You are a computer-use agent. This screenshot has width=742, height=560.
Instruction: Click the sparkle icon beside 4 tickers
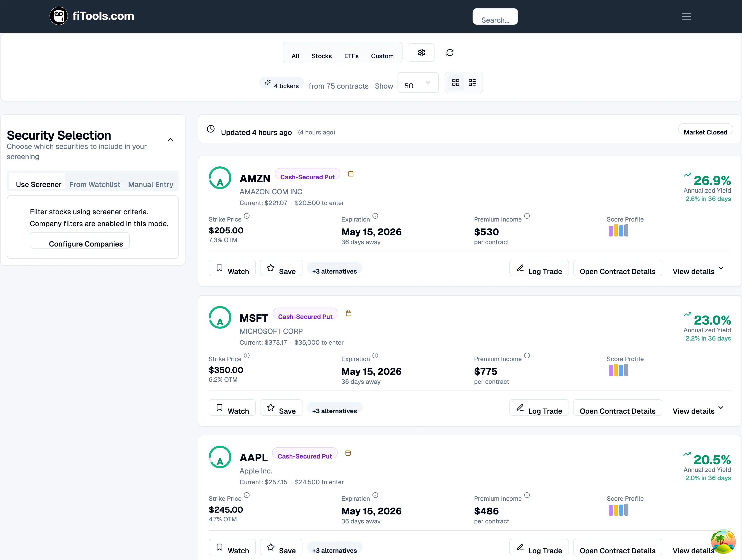[x=267, y=82]
